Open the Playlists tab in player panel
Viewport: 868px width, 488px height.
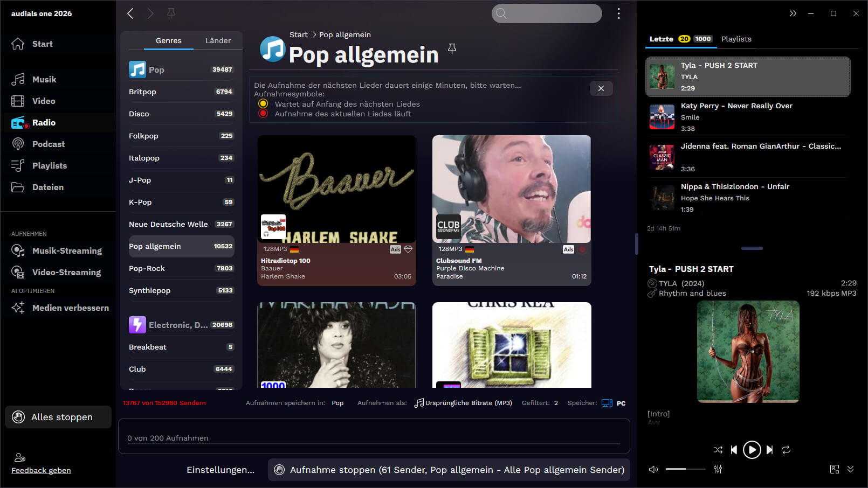point(736,39)
